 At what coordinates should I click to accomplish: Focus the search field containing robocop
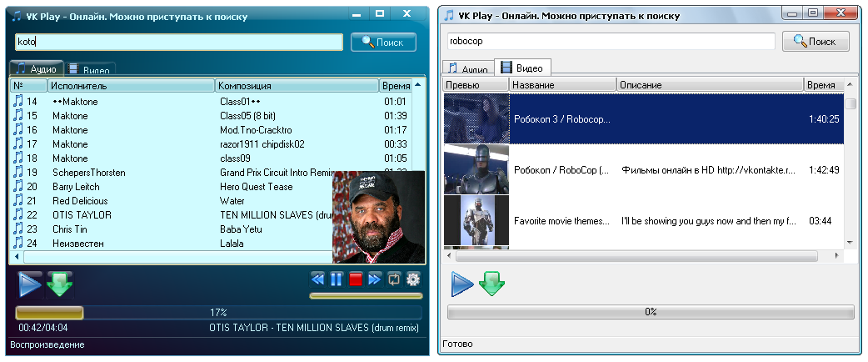point(611,41)
